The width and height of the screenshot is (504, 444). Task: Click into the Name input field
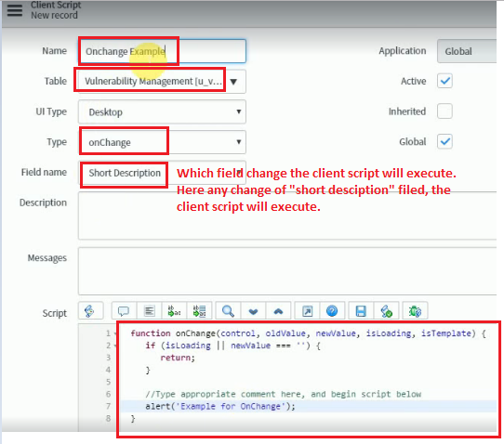click(x=162, y=51)
